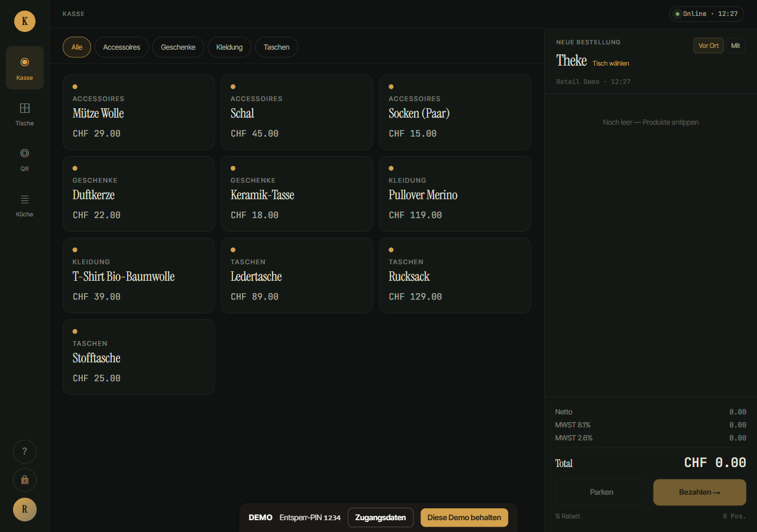Apply a discount via % Rabatt
This screenshot has width=757, height=532.
(x=568, y=516)
